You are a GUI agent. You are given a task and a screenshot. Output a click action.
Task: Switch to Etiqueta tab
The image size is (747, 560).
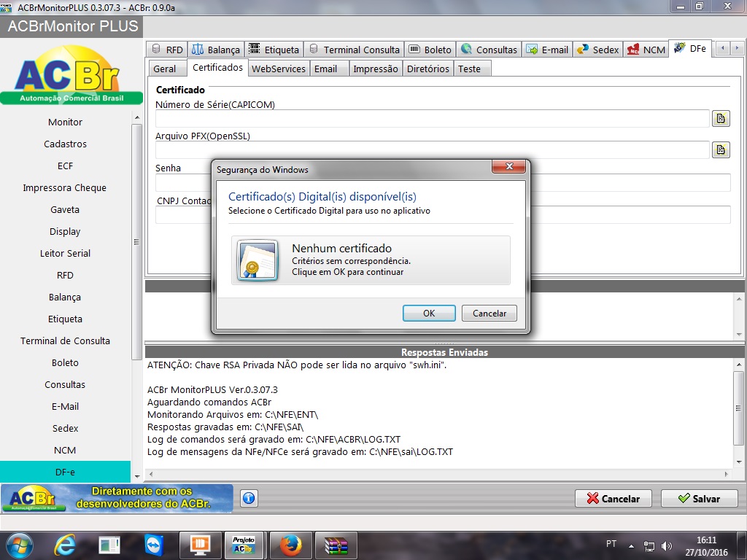[274, 50]
